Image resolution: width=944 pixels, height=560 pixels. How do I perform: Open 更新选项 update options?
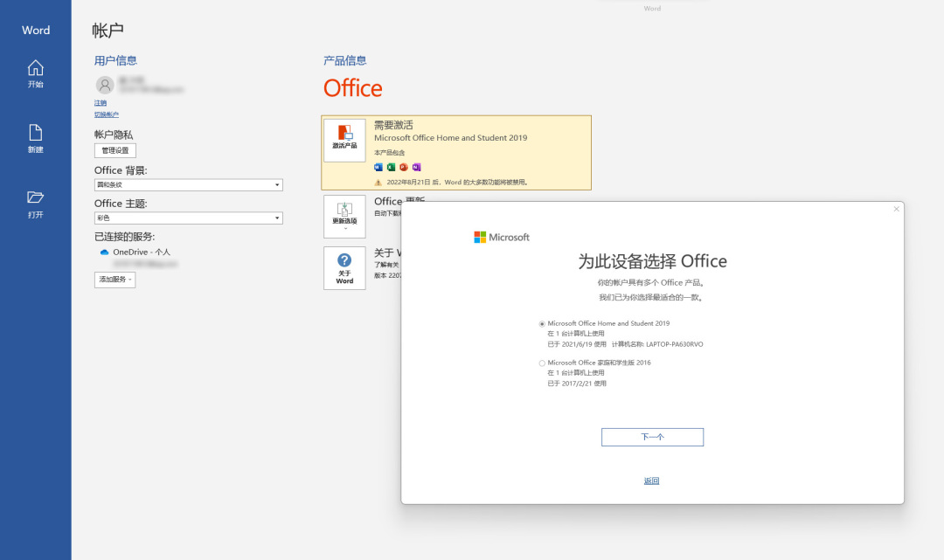click(x=344, y=216)
